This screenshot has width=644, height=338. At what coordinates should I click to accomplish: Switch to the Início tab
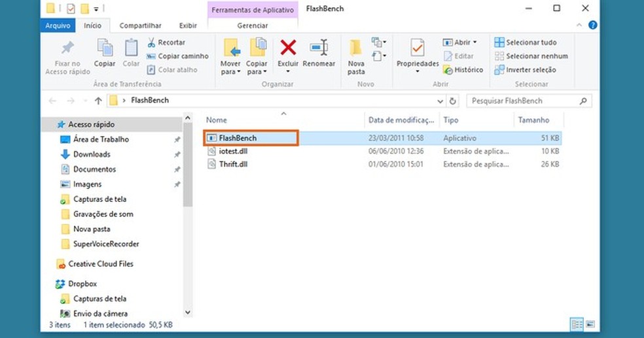point(92,25)
